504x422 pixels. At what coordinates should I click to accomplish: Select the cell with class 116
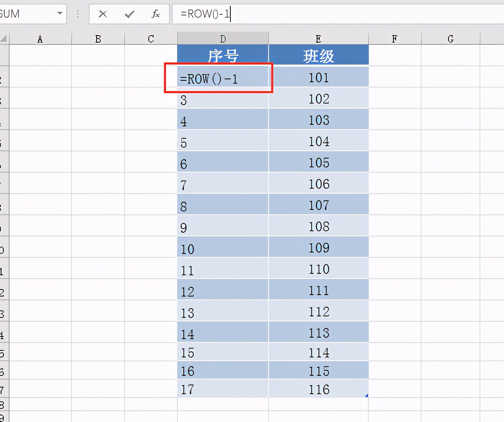click(x=318, y=389)
